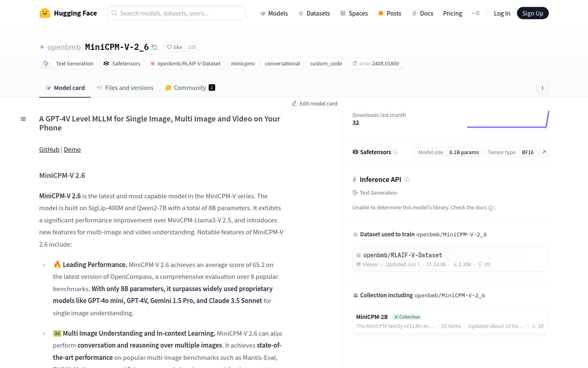
Task: Click the Hugging Face logo emoji
Action: (45, 13)
